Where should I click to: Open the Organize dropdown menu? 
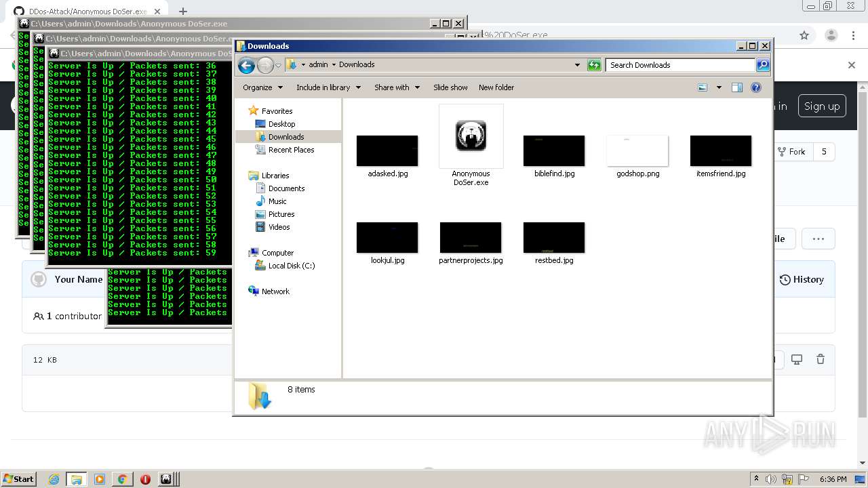click(262, 87)
